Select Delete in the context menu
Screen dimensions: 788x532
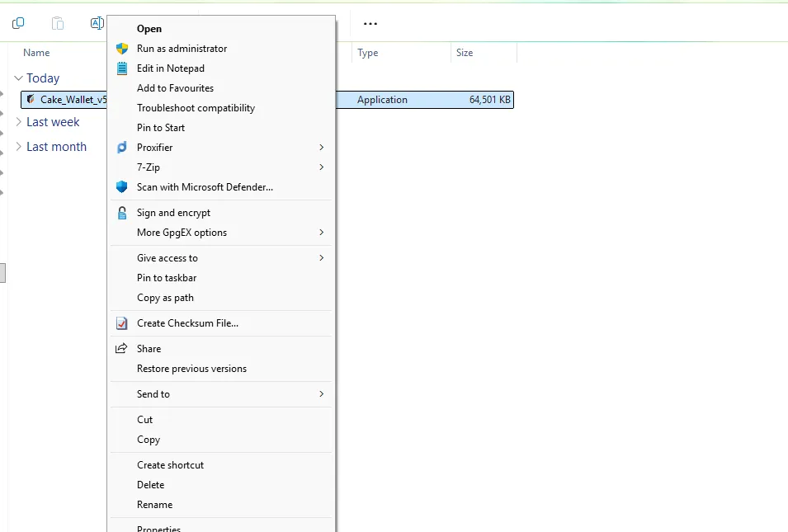pyautogui.click(x=221, y=485)
